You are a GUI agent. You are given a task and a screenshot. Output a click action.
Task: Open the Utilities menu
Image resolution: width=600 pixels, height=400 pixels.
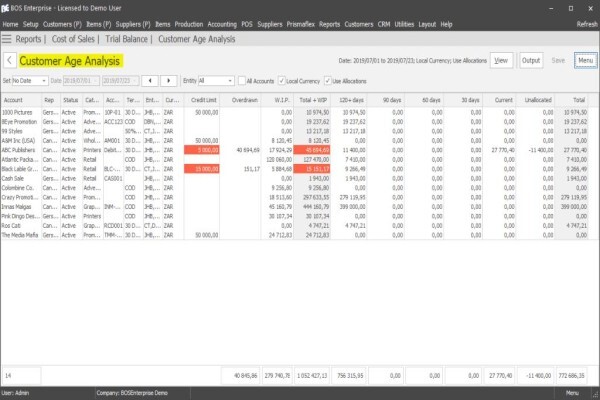tap(404, 24)
